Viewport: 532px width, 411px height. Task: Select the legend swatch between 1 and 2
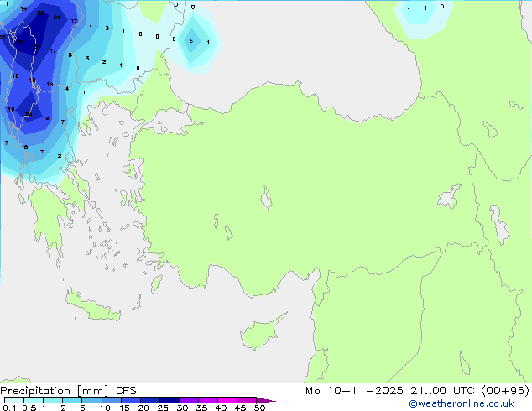pos(53,400)
